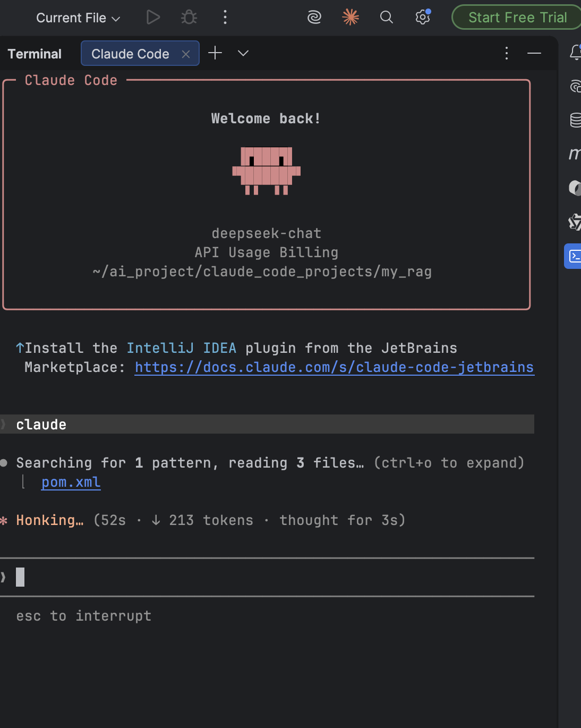This screenshot has height=728, width=581.
Task: Click the orange Claude starburst icon
Action: 351,18
